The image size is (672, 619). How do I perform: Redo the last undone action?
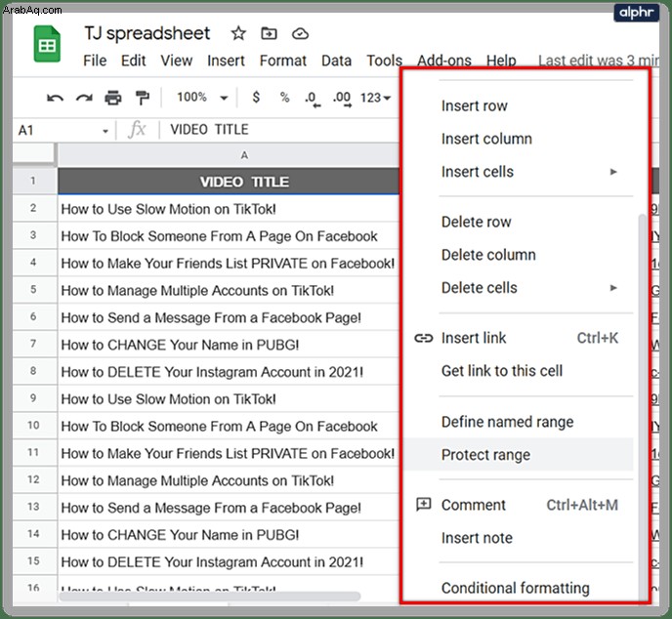(x=84, y=98)
